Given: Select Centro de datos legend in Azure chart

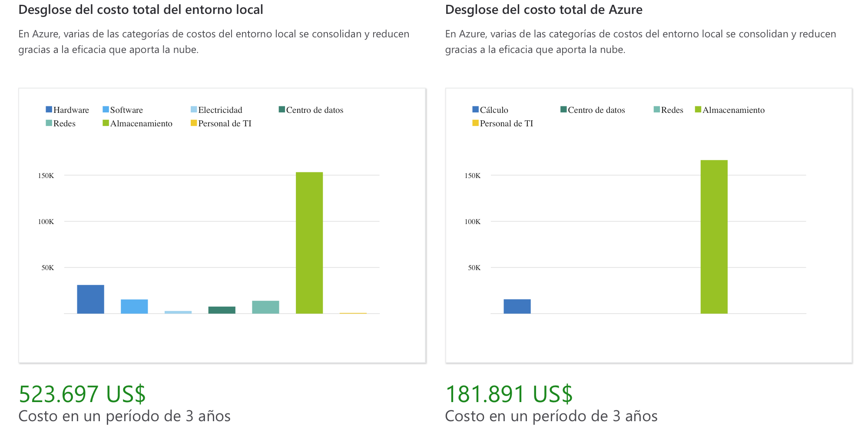Looking at the screenshot, I should (x=593, y=110).
